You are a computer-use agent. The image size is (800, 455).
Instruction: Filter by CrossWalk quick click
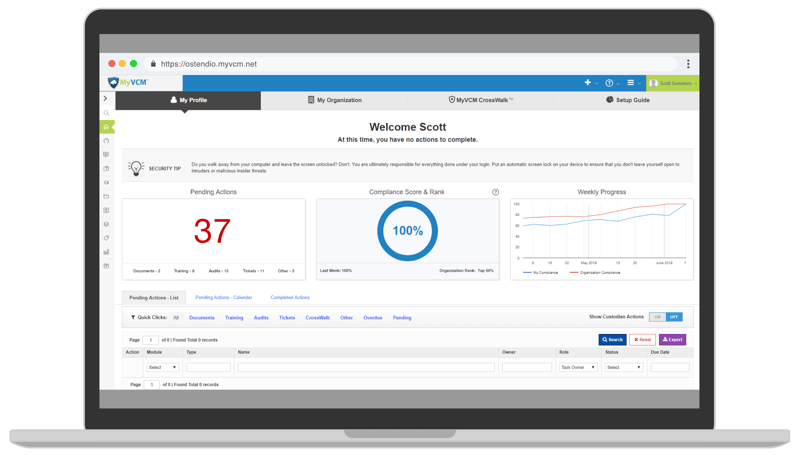tap(317, 318)
